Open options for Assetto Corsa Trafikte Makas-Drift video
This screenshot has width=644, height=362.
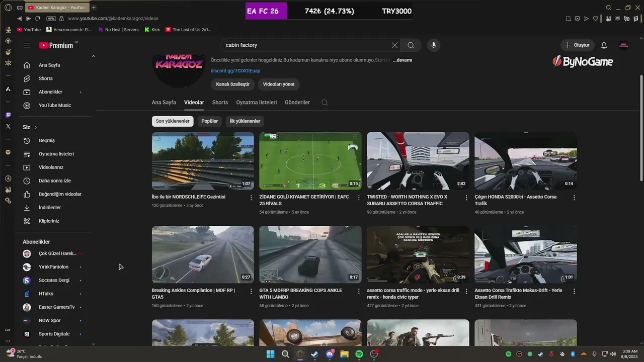click(574, 292)
